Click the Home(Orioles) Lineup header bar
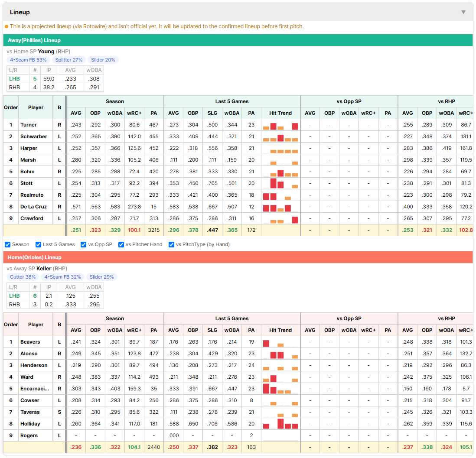The image size is (476, 458). coord(238,257)
